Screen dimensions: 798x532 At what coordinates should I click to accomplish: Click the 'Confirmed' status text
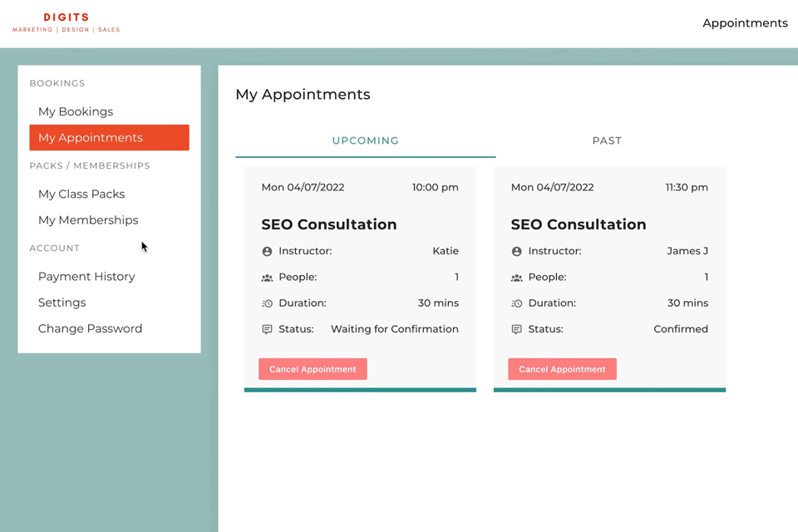(x=681, y=329)
